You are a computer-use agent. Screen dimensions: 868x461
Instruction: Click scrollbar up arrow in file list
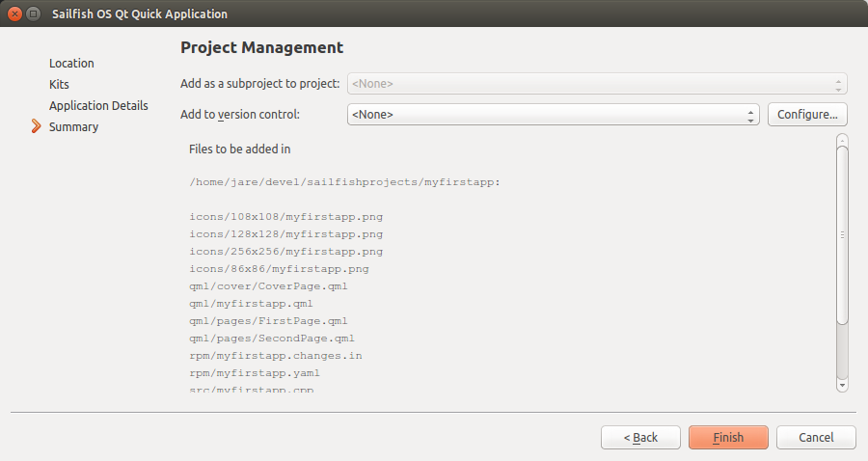842,141
